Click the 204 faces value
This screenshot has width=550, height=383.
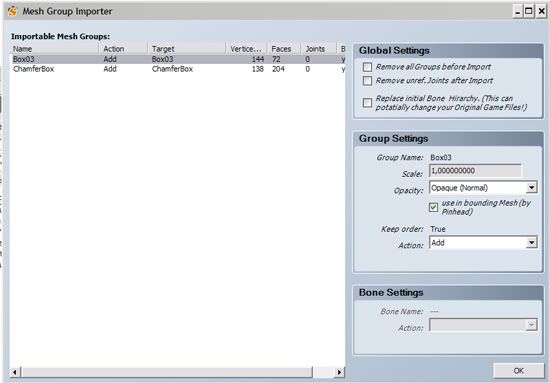(x=278, y=69)
